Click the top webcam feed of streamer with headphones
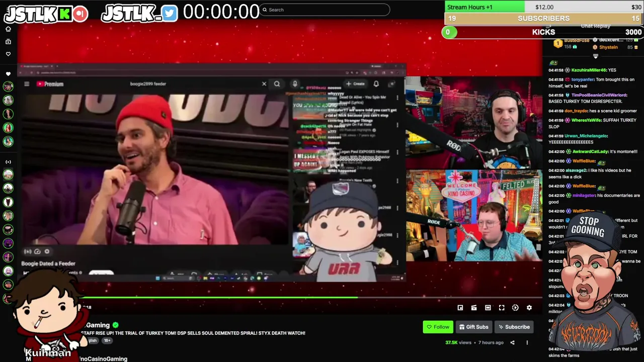 [x=474, y=123]
